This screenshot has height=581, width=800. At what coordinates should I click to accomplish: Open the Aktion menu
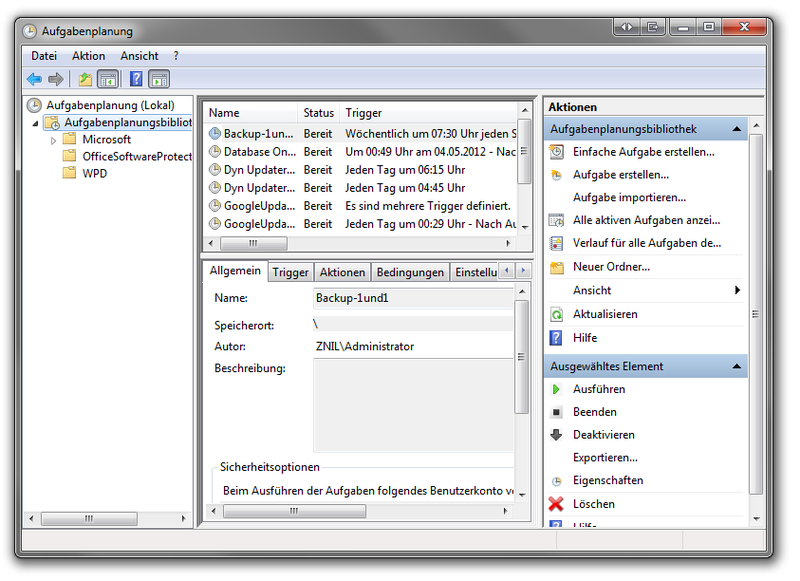tap(88, 56)
